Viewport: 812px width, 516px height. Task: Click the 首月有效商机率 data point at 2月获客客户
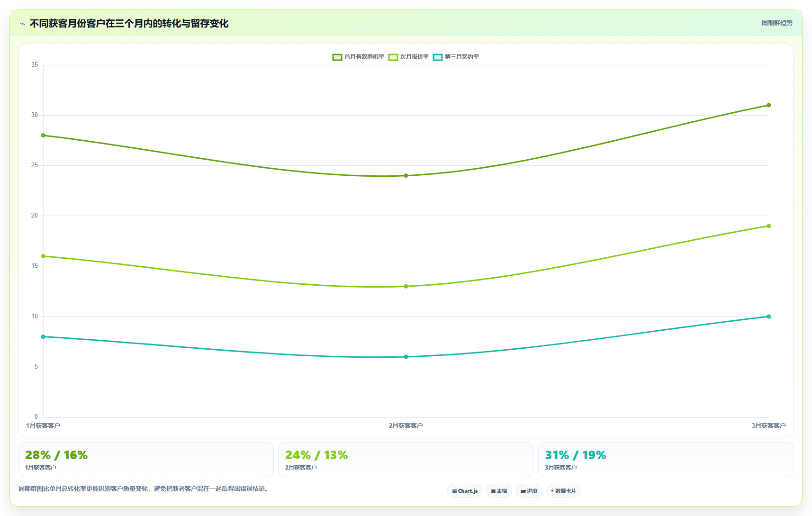point(406,176)
